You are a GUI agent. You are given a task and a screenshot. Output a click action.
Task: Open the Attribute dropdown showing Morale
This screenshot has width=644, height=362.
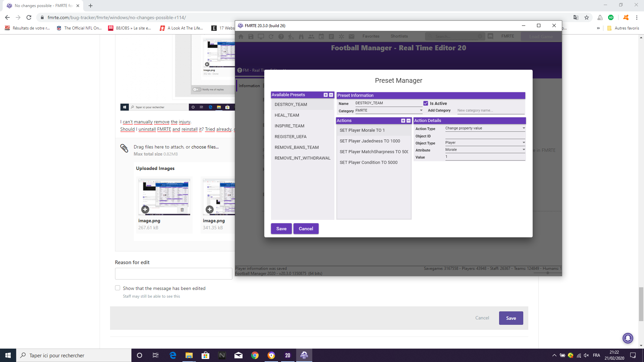pos(485,149)
